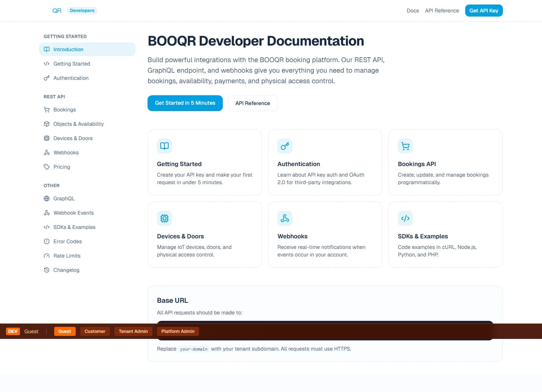Click the globe icon beside GraphQL
Image resolution: width=542 pixels, height=392 pixels.
[47, 198]
